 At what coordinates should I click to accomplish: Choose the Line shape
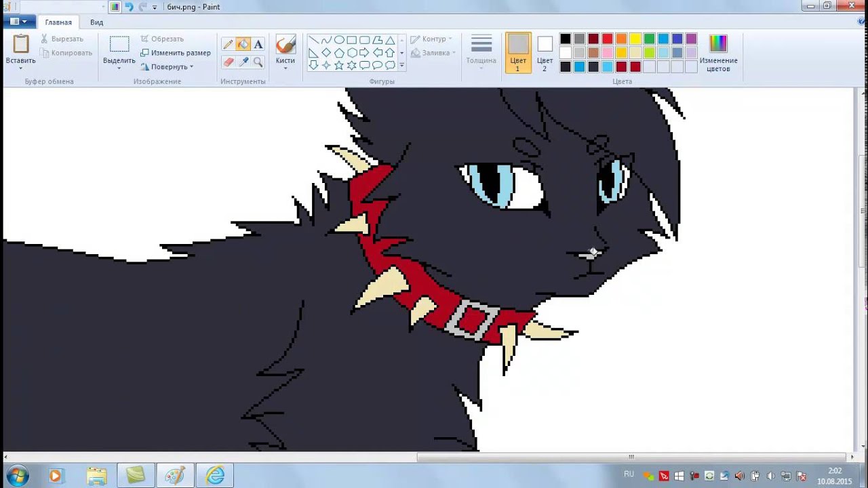click(x=313, y=40)
